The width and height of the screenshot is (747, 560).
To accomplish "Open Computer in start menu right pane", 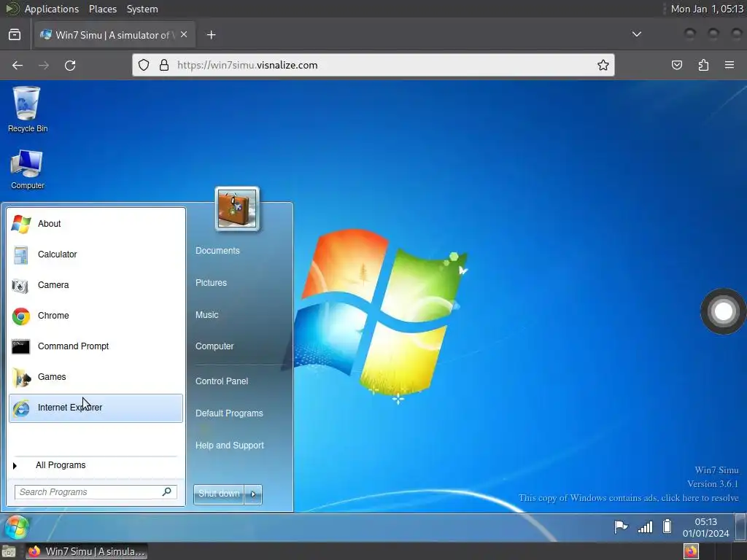I will pos(214,346).
